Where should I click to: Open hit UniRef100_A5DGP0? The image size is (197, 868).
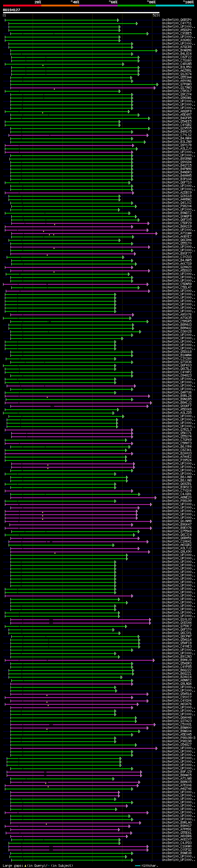point(177,30)
